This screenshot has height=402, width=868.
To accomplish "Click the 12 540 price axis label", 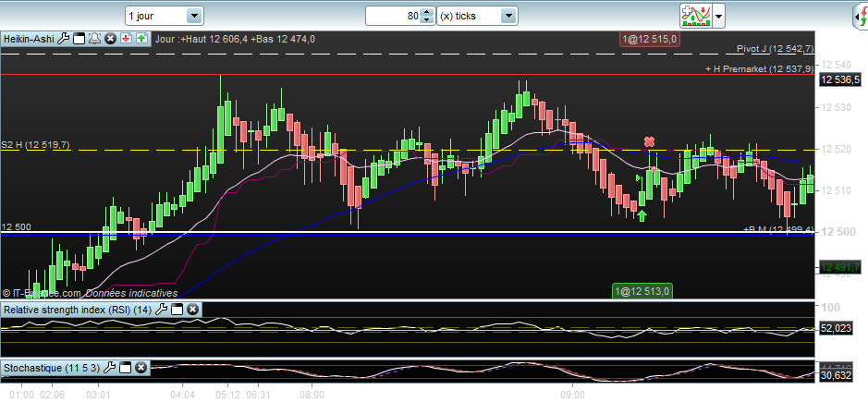I will (x=836, y=66).
